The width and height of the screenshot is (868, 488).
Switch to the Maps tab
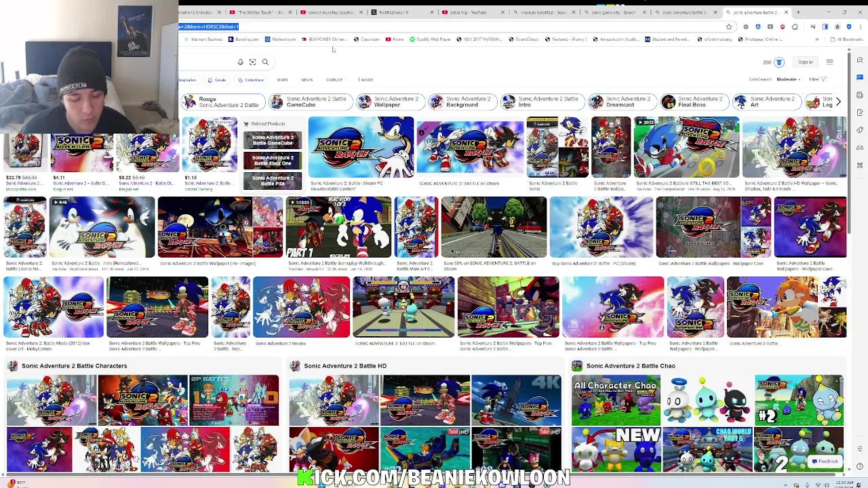click(282, 80)
